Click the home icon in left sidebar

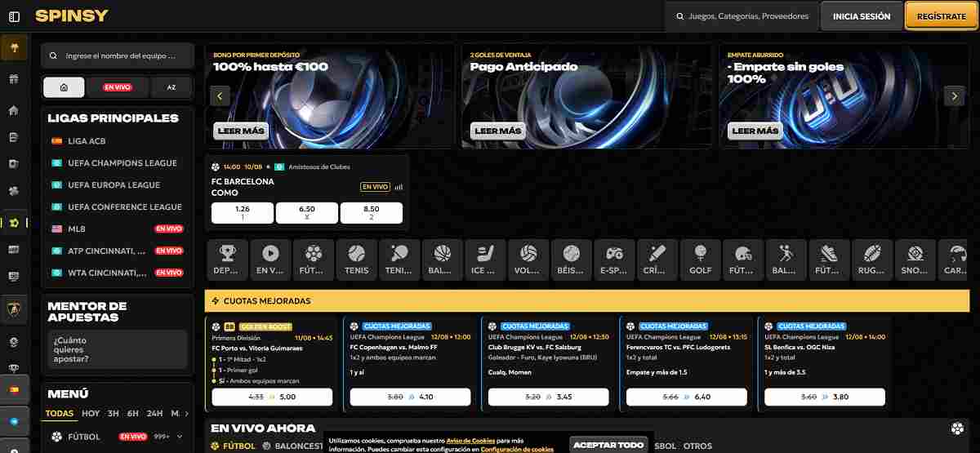point(13,110)
